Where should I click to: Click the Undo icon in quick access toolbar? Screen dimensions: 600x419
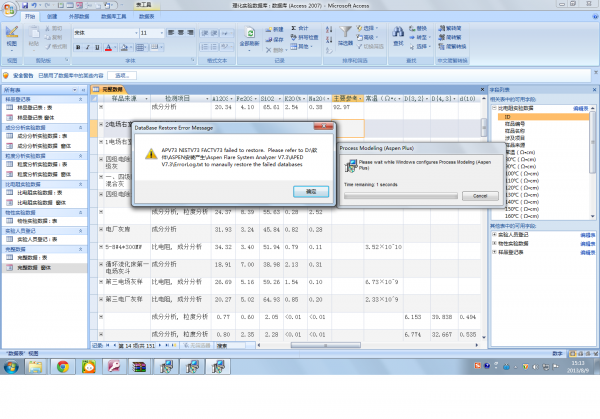pos(34,5)
